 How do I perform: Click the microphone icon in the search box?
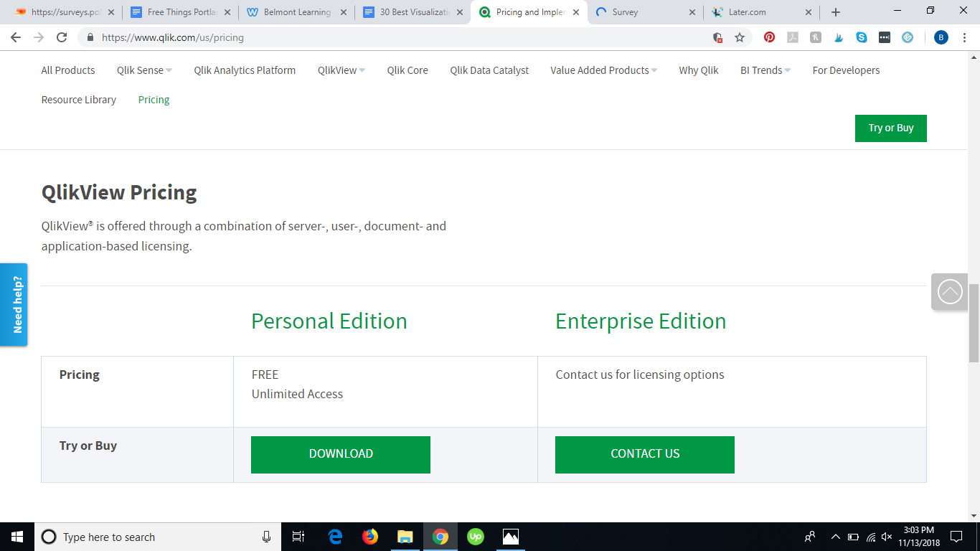pyautogui.click(x=266, y=537)
